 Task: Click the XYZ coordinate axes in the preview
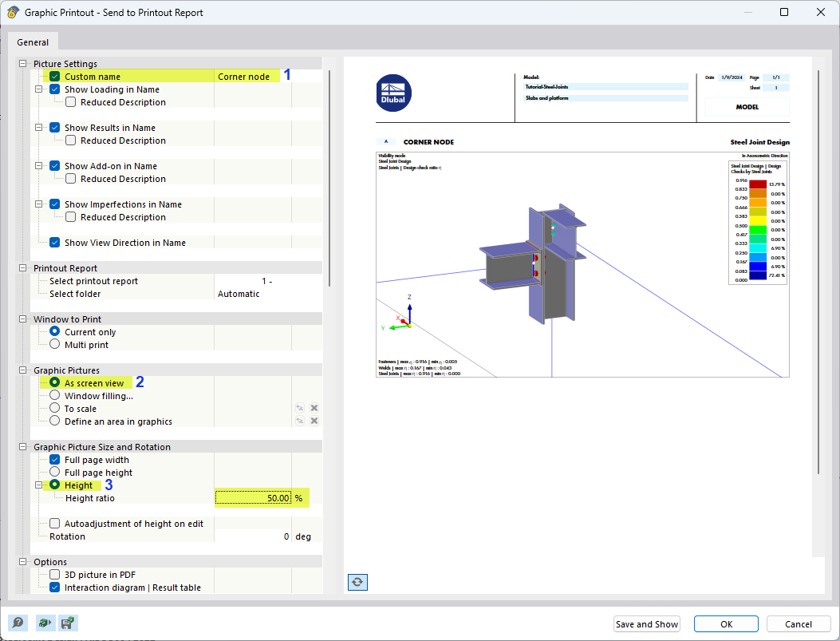399,313
